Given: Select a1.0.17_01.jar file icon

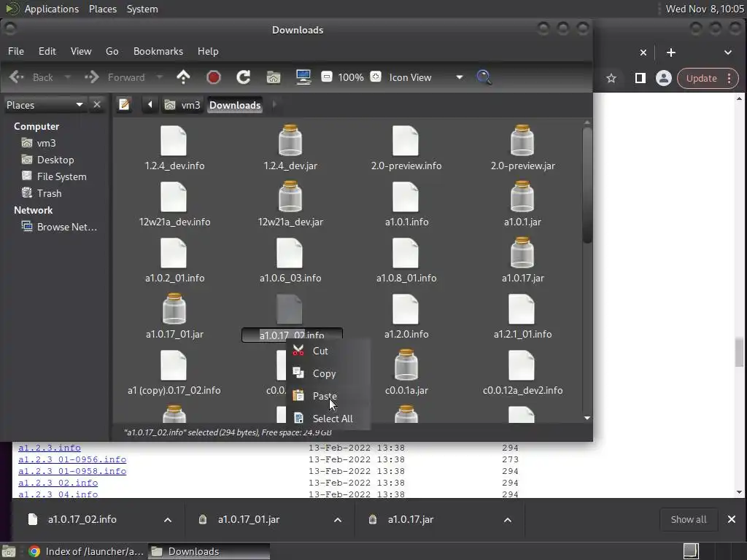Looking at the screenshot, I should 174,308.
